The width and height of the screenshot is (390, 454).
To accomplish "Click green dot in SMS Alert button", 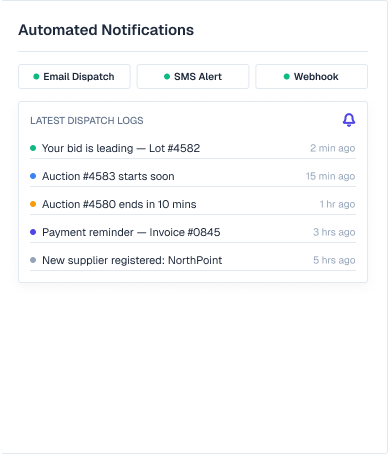I will tap(167, 77).
